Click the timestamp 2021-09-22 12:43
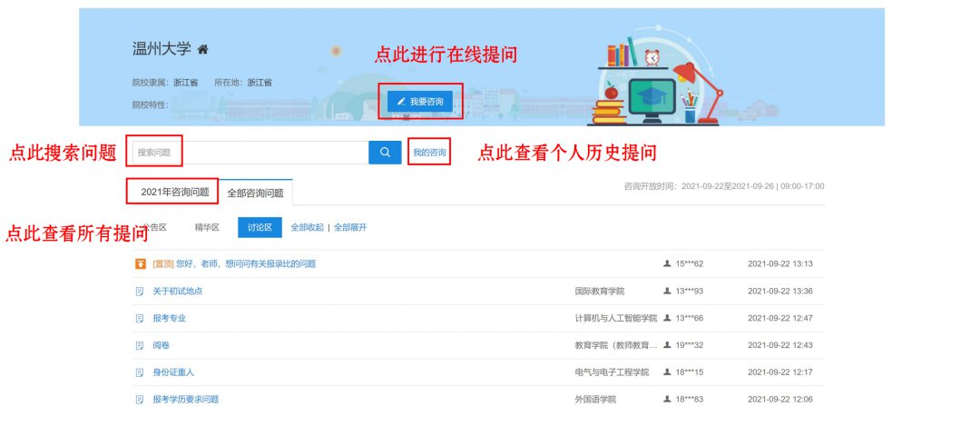The height and width of the screenshot is (426, 980). 780,345
